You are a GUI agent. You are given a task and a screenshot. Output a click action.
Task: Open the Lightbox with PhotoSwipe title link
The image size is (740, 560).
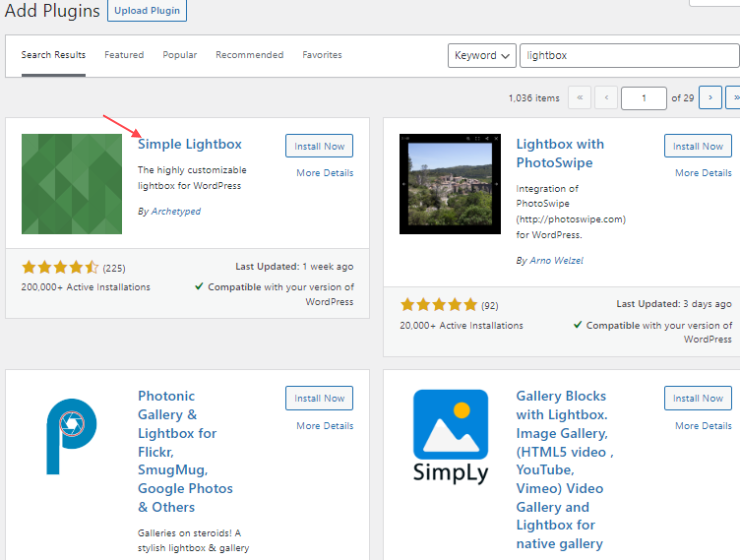pyautogui.click(x=560, y=153)
